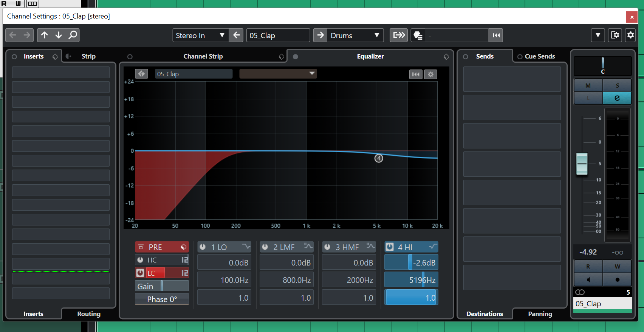Mute the channel with M button
This screenshot has height=332, width=644.
(x=588, y=85)
